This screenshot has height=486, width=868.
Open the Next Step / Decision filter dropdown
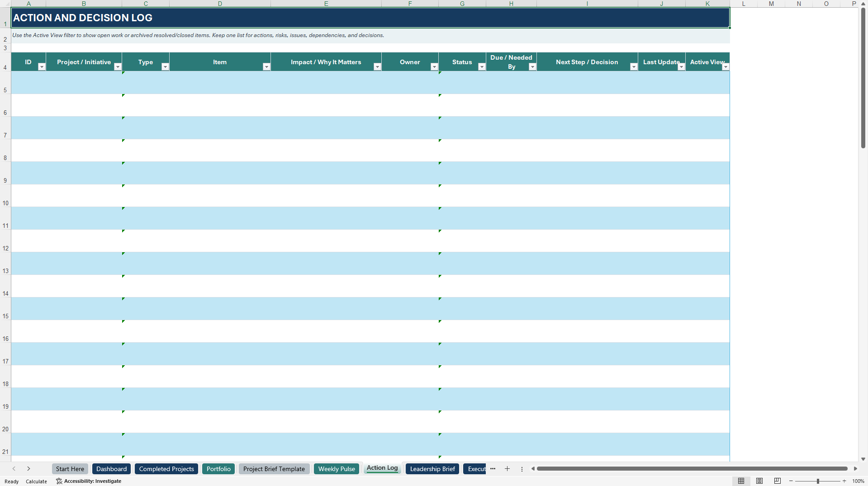(634, 67)
